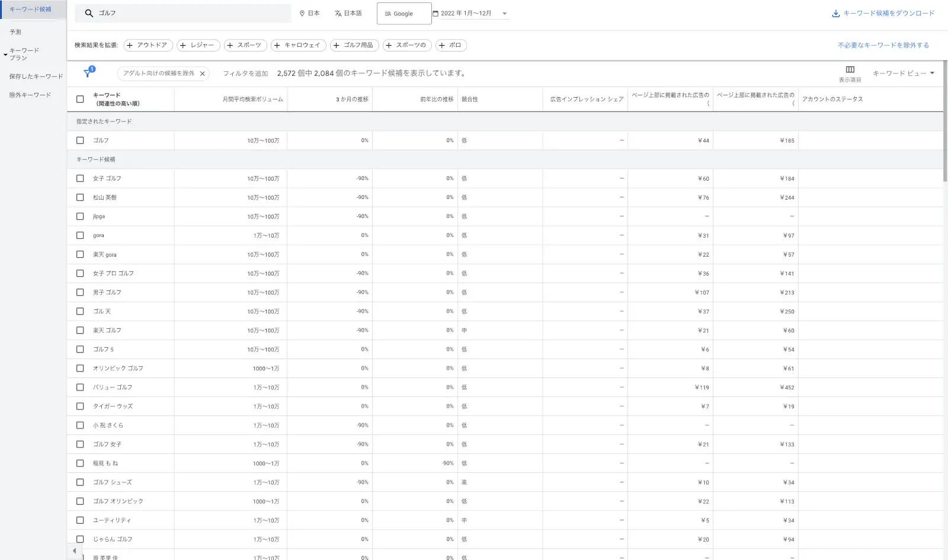Click the ゴルフ search input field

click(190, 13)
